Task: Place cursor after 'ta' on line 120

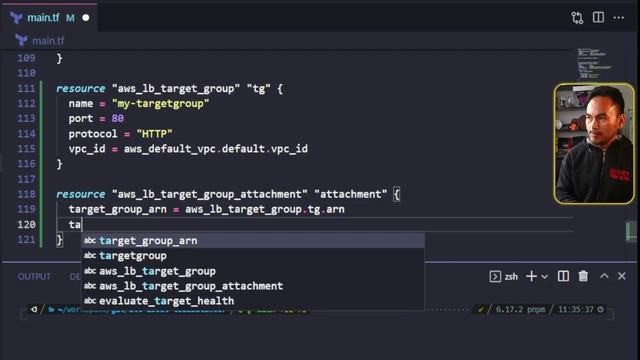Action: [x=82, y=224]
